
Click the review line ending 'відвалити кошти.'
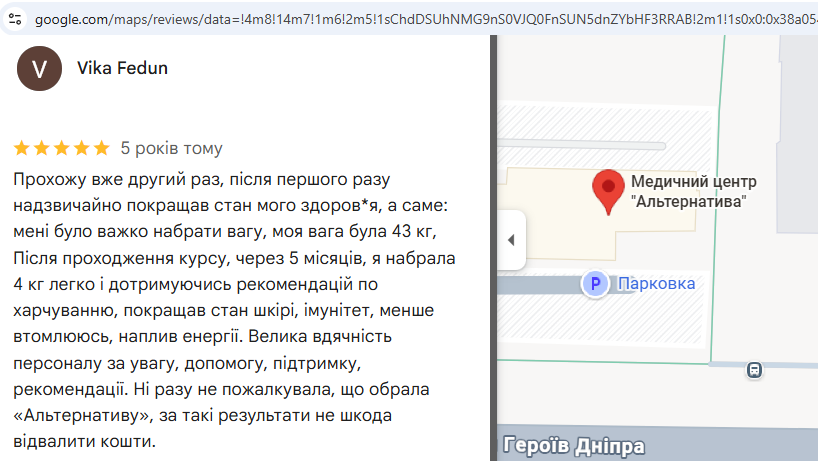click(x=85, y=441)
